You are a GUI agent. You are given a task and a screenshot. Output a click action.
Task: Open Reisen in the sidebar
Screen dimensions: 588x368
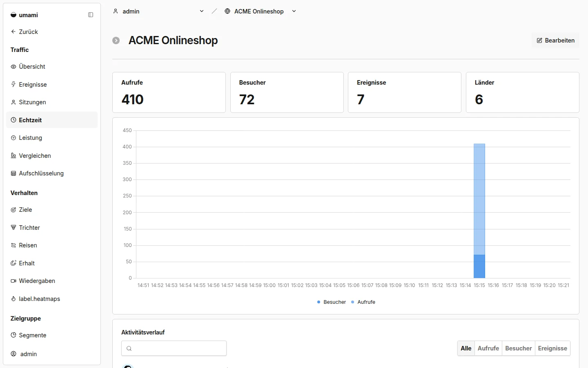(52, 245)
